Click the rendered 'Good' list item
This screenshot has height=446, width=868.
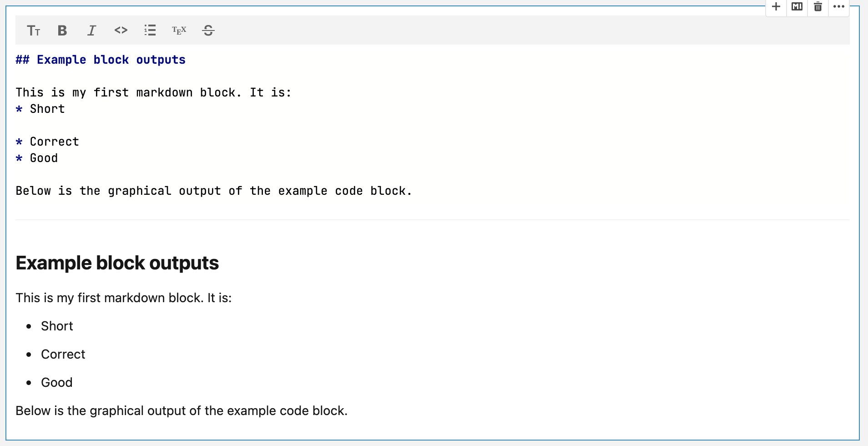(57, 382)
